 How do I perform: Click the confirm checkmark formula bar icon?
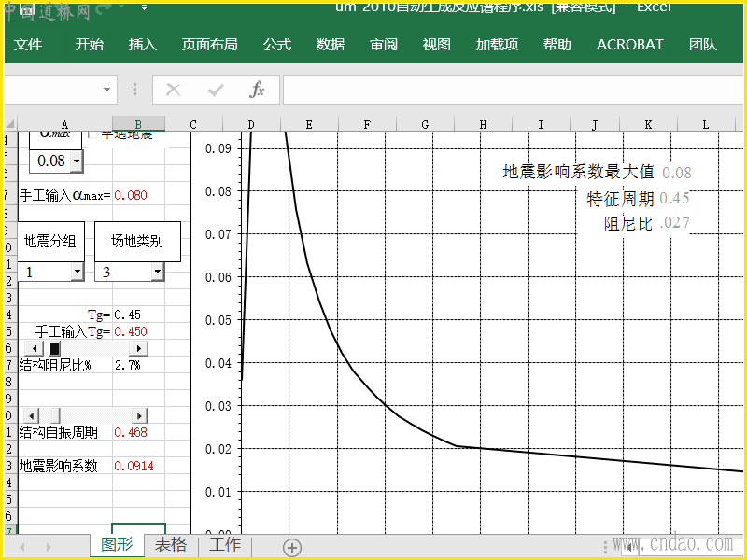[216, 89]
